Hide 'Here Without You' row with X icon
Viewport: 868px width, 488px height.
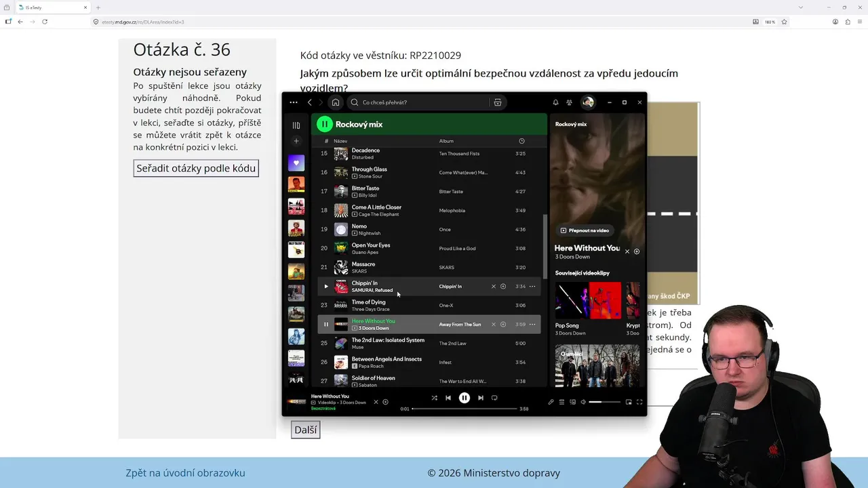tap(494, 325)
